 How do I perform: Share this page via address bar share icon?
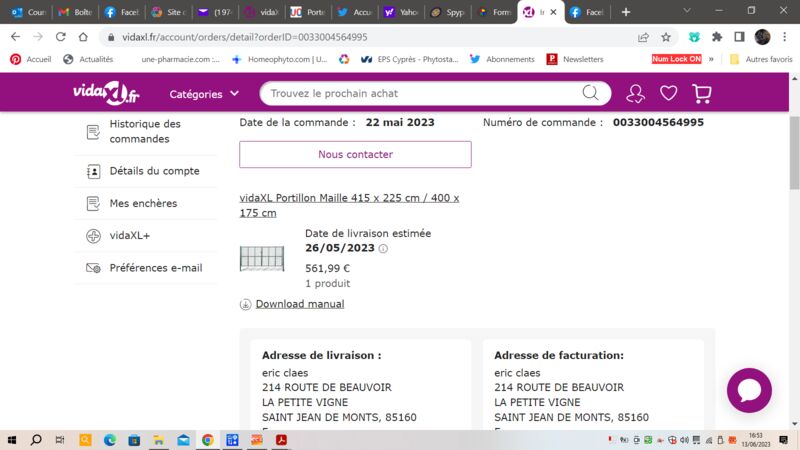point(643,37)
